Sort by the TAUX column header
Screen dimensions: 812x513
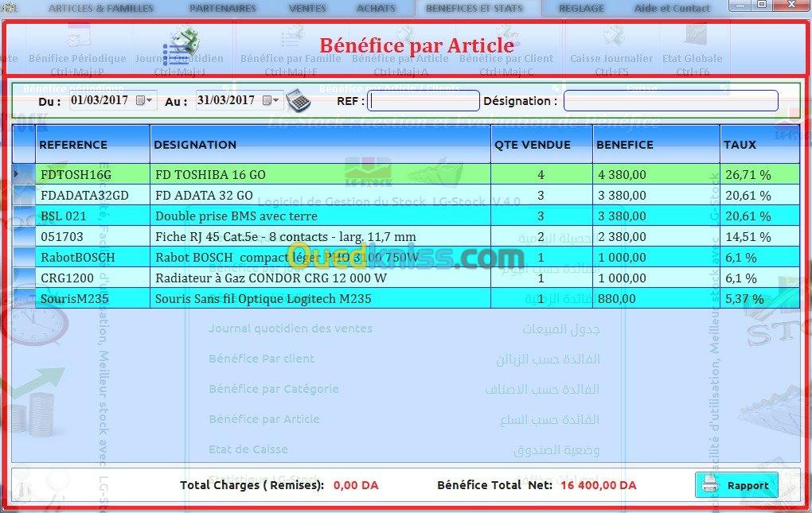[x=759, y=144]
